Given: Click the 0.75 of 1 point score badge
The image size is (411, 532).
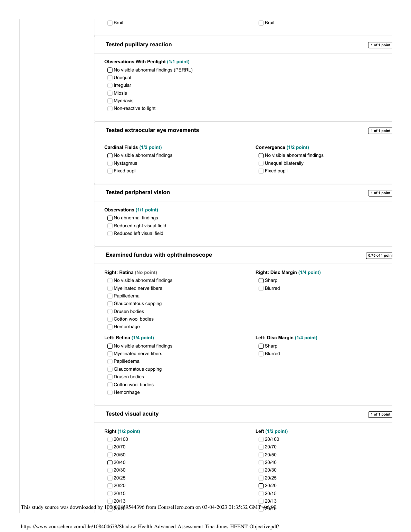Looking at the screenshot, I should (380, 256).
